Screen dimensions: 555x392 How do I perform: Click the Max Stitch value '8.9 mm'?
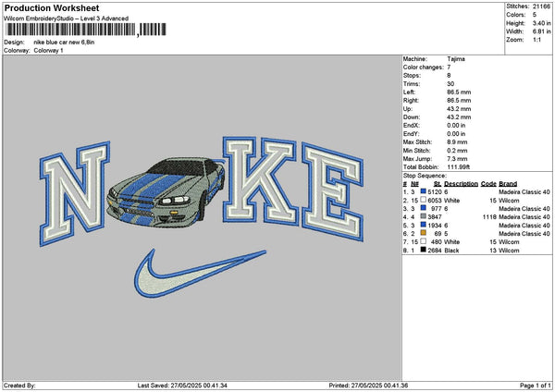click(457, 141)
